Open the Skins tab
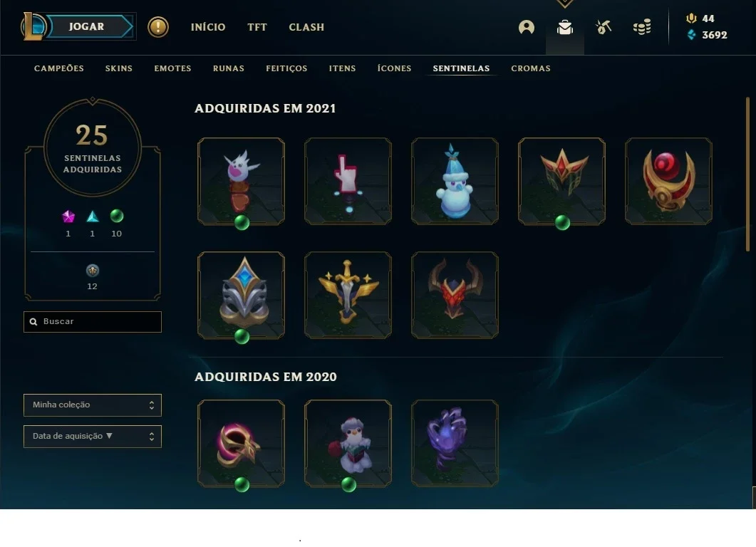The height and width of the screenshot is (547, 756). (x=118, y=68)
